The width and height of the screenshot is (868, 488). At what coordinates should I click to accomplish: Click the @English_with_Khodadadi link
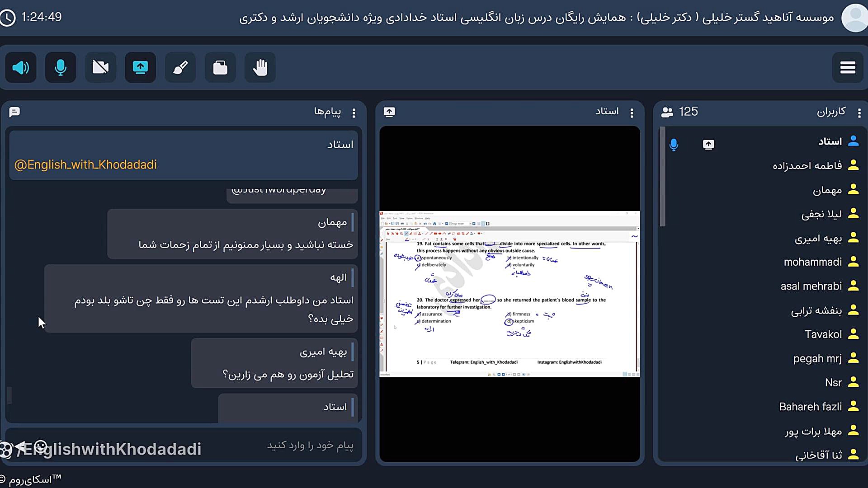click(85, 165)
